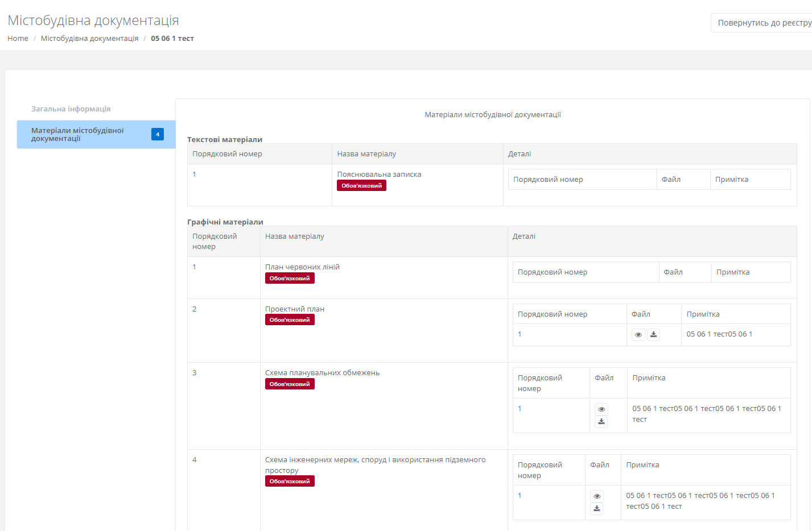Click Назва матеріалу header in Текстові матеріали

(x=366, y=154)
